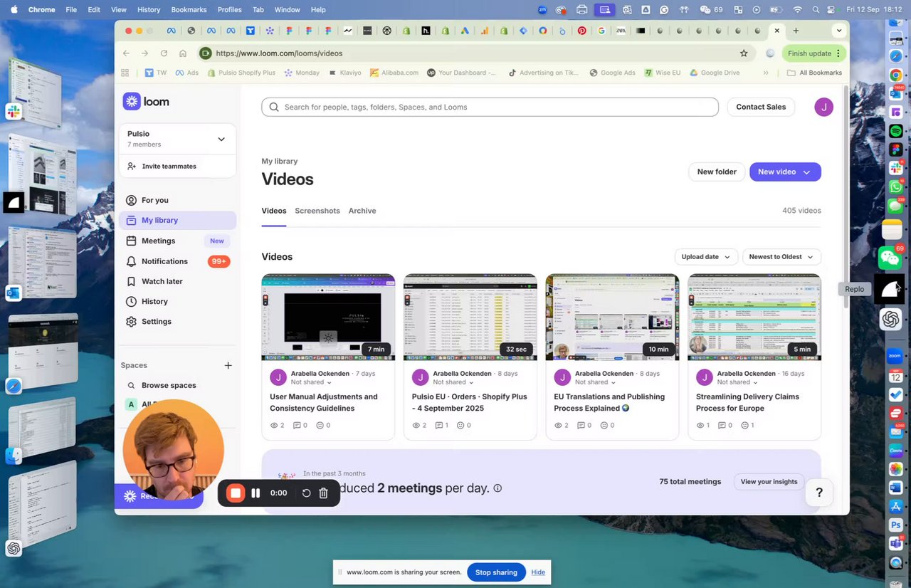Delete the recording using the trash icon
Viewport: 911px width, 588px height.
[x=323, y=493]
